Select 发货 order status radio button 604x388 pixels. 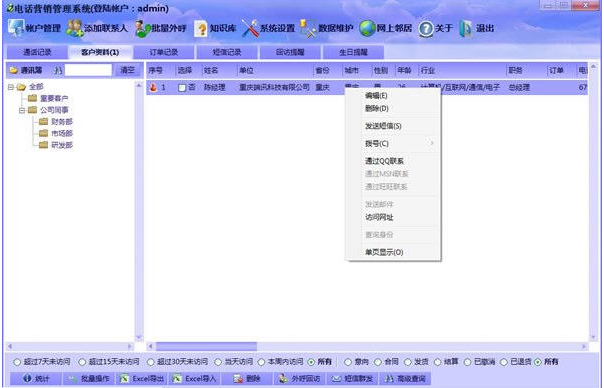point(408,362)
